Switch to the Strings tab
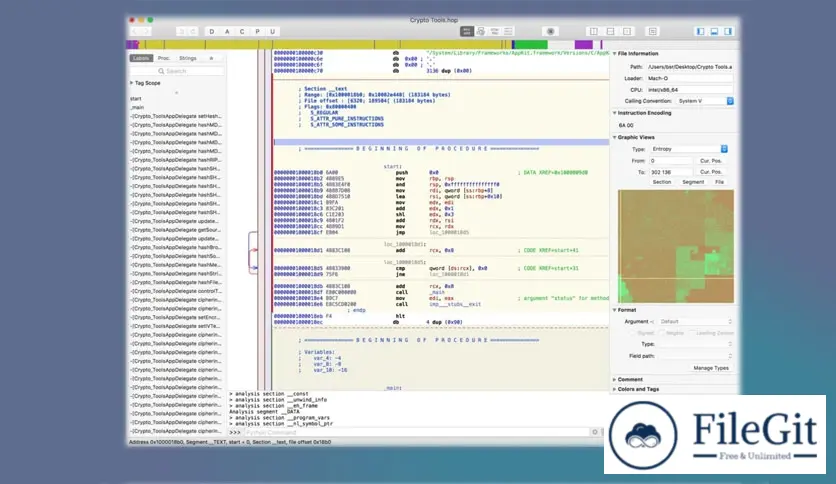The image size is (836, 484). (x=188, y=58)
